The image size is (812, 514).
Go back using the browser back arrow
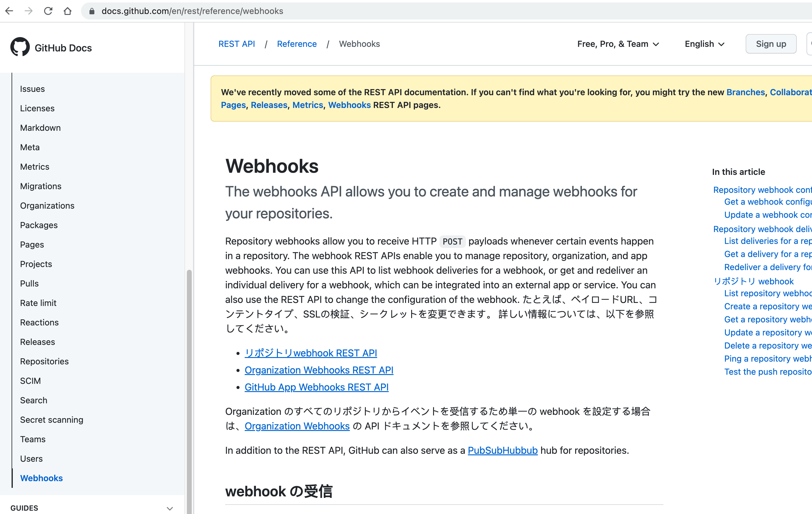click(x=9, y=11)
